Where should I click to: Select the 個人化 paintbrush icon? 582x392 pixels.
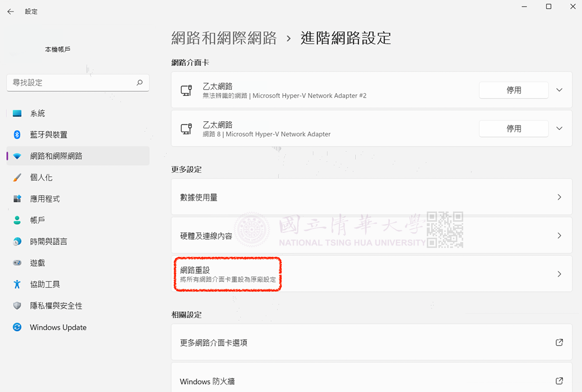[x=17, y=178]
